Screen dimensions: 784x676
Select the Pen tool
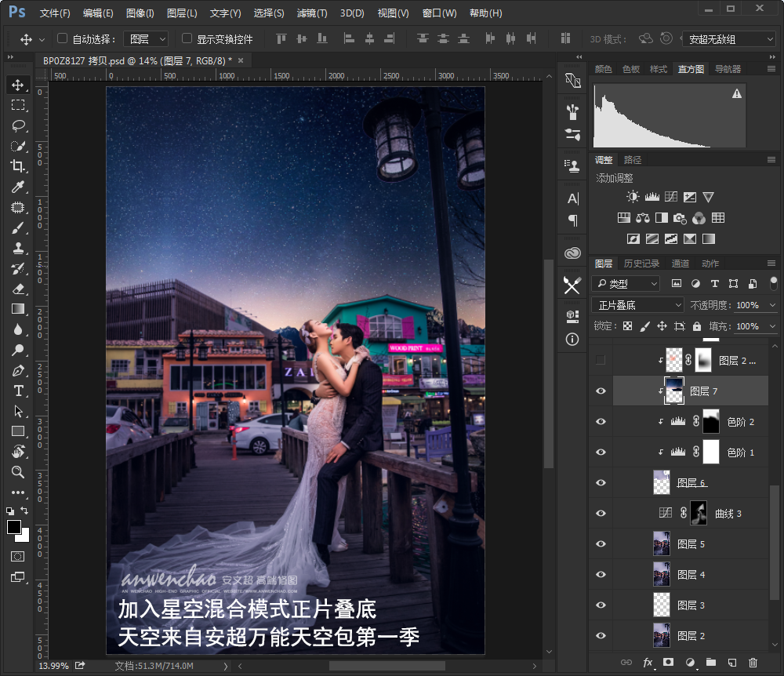point(18,370)
